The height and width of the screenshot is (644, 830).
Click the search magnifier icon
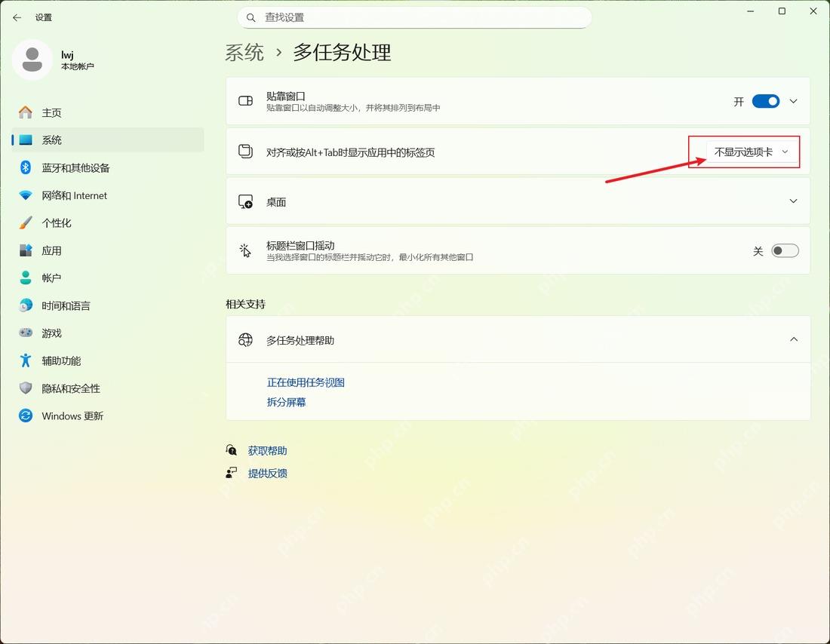tap(251, 17)
